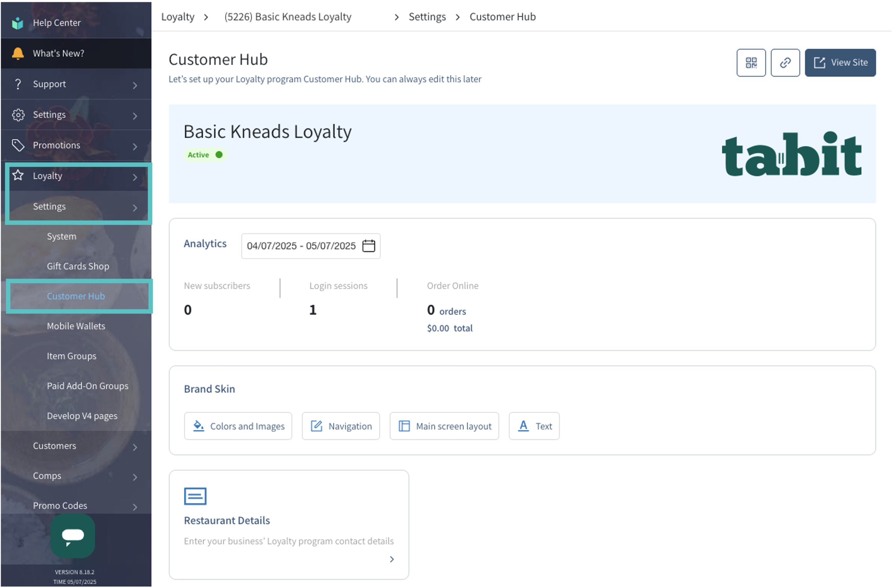Screen dimensions: 893x588
Task: Click the calendar icon in Analytics date field
Action: [x=368, y=246]
